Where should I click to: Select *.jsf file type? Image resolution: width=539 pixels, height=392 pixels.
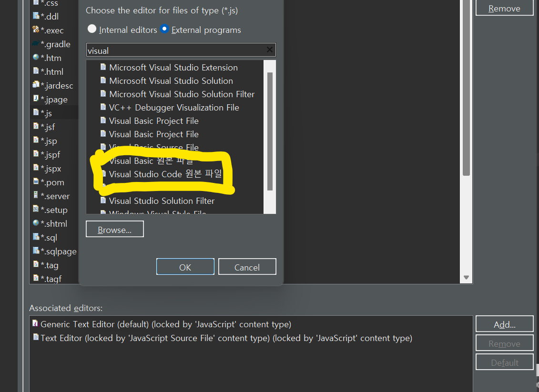click(48, 127)
